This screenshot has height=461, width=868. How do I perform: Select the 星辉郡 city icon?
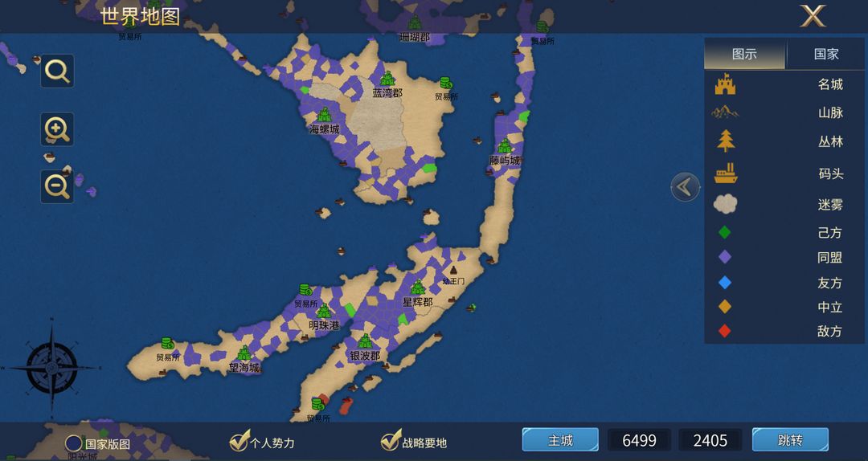[418, 288]
